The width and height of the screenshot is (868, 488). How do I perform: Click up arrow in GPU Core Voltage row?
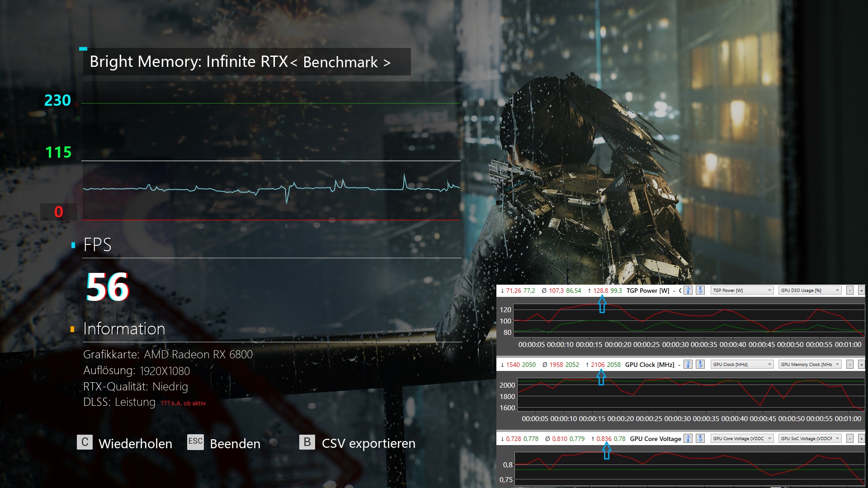(688, 439)
